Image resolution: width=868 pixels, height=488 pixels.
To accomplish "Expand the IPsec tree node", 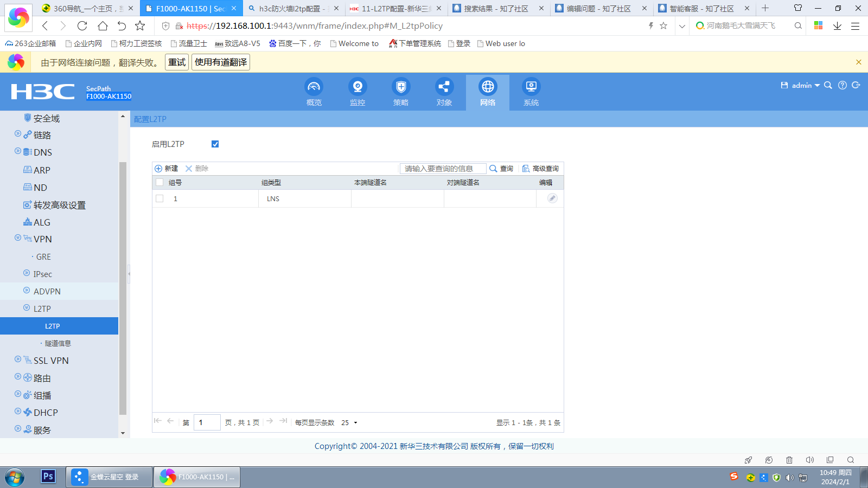I will [x=27, y=273].
